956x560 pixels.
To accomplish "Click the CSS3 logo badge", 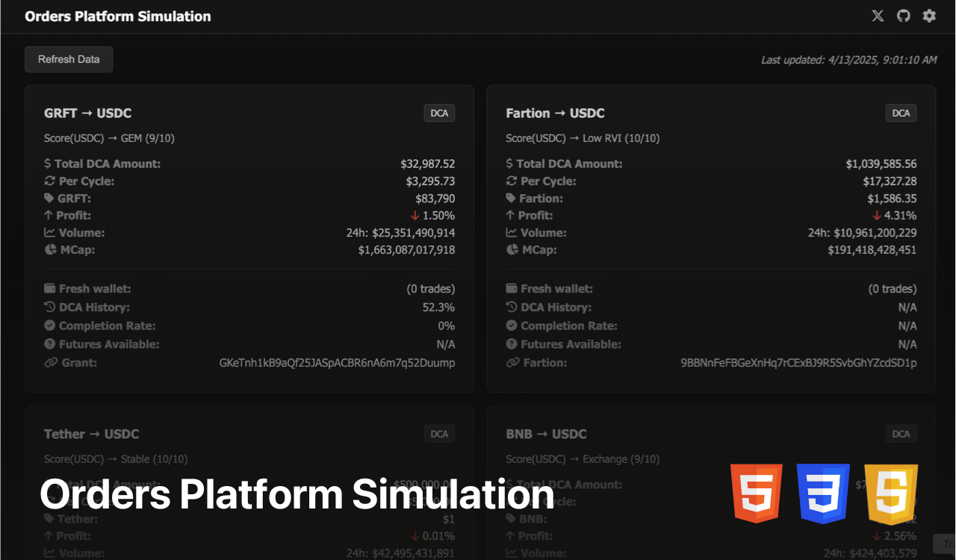I will 823,494.
